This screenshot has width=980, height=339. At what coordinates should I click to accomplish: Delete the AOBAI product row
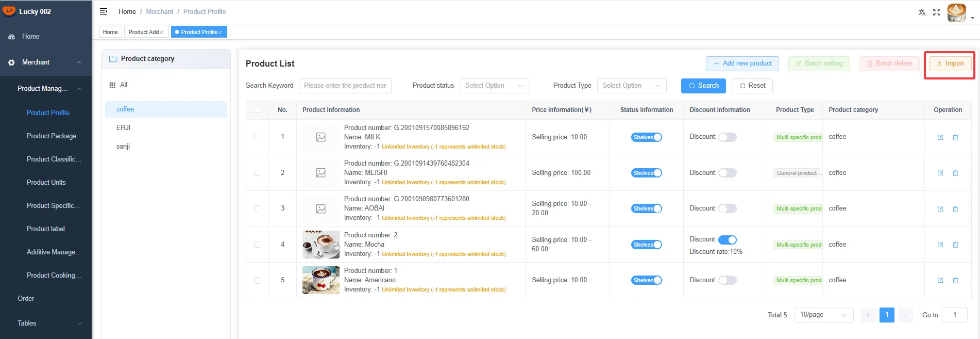tap(955, 209)
